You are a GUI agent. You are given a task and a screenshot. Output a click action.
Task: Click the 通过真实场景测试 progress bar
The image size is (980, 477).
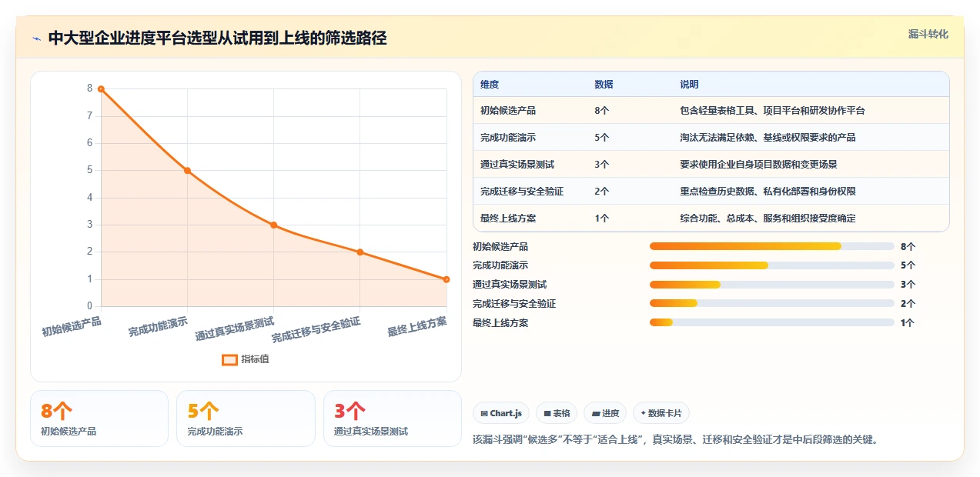(772, 285)
